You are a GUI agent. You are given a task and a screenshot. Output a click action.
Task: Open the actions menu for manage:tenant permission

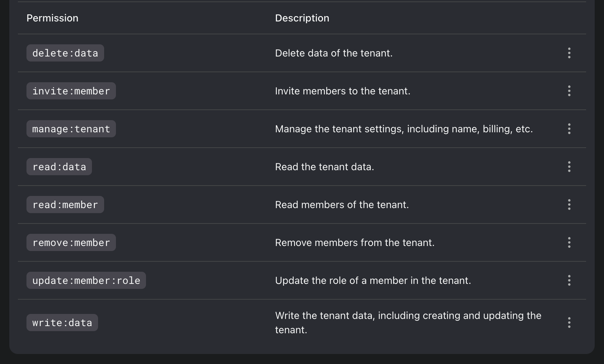tap(569, 129)
